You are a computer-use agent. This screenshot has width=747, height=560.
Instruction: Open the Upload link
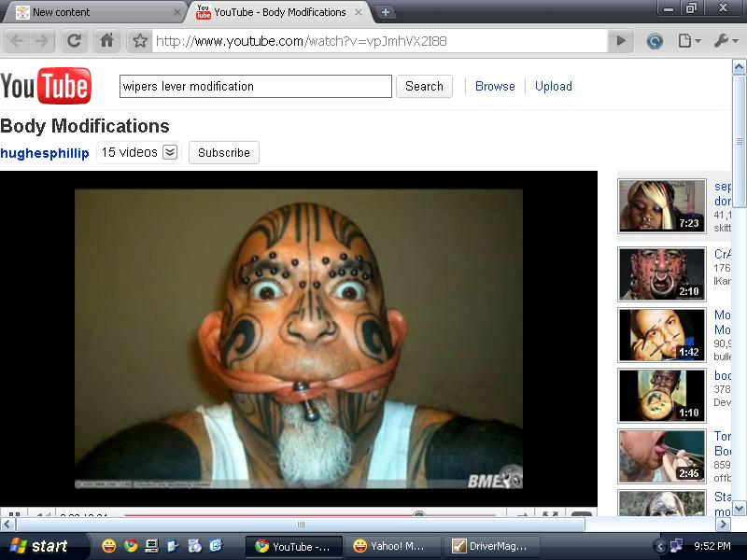coord(553,86)
